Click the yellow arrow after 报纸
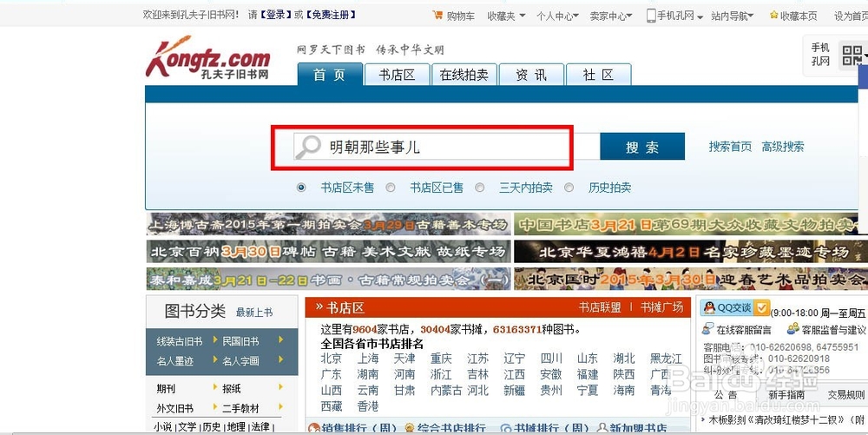Screen dimensions: 868x435 (x=281, y=387)
